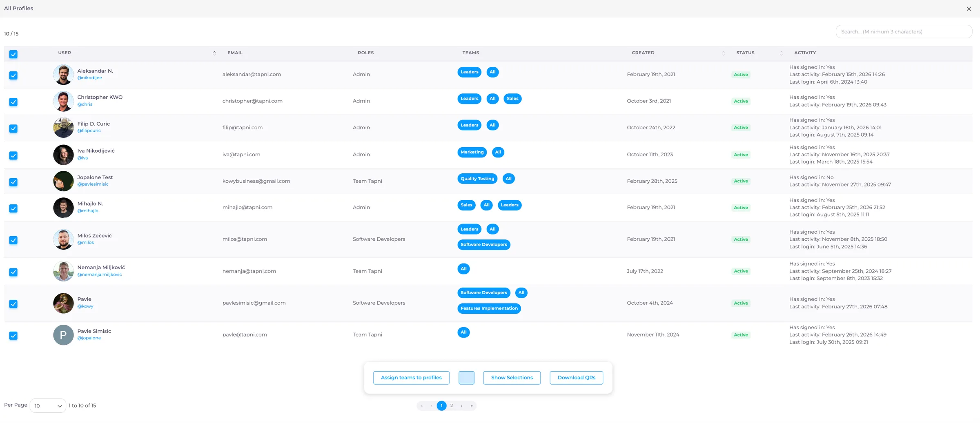Jump to last page double arrow
This screenshot has height=423, width=980.
pyautogui.click(x=472, y=405)
